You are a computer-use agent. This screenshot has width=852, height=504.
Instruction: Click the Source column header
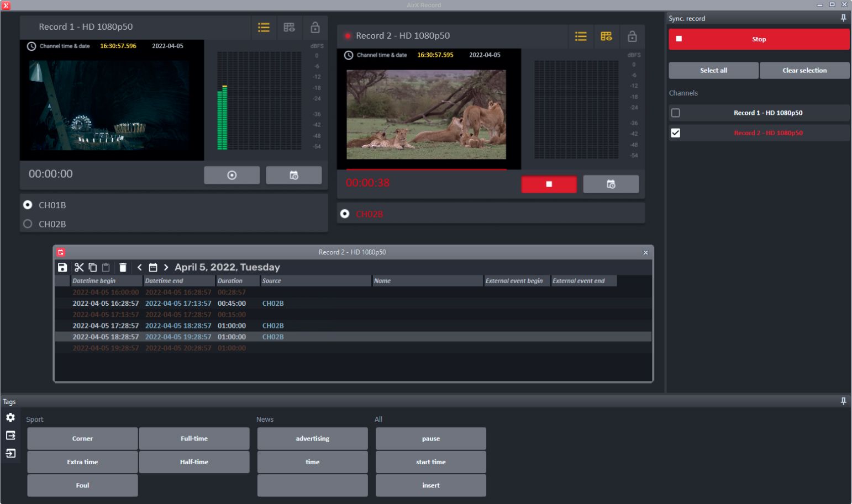pos(315,281)
